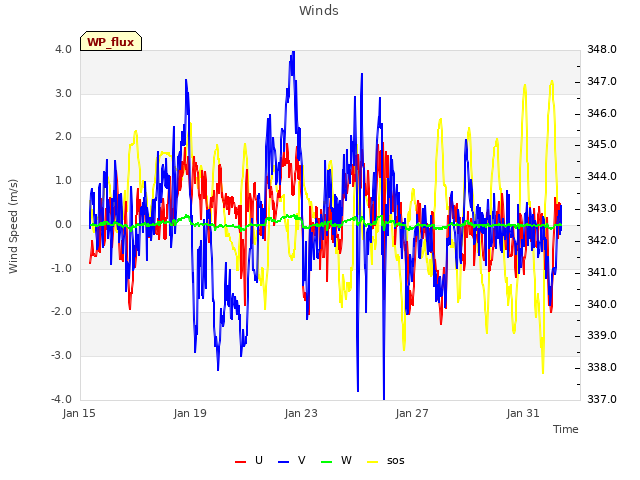The height and width of the screenshot is (480, 640).
Task: Click the 346.0 right axis value
Action: (602, 113)
